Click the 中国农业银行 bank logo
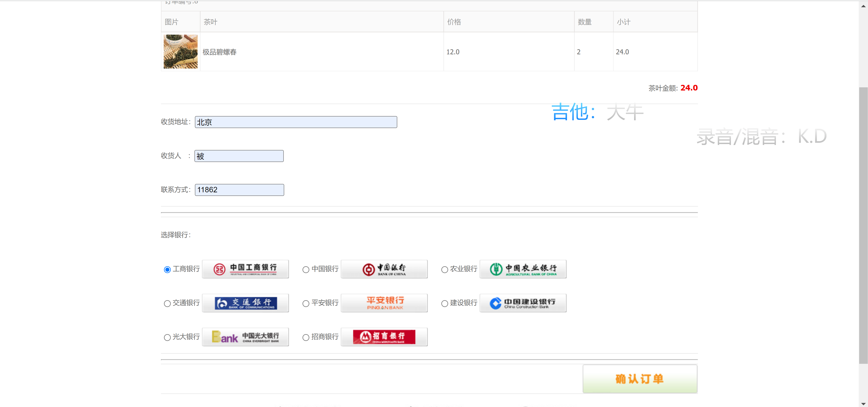This screenshot has width=868, height=407. click(x=523, y=269)
